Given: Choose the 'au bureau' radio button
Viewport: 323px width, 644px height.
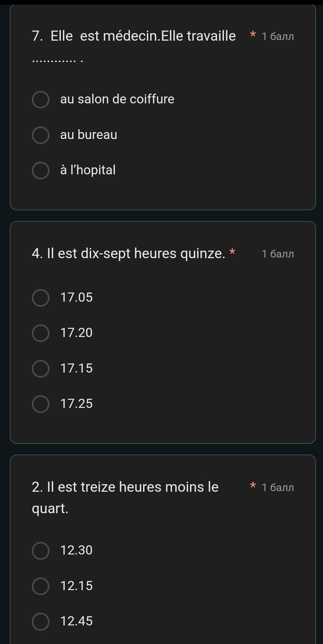Looking at the screenshot, I should tap(41, 135).
